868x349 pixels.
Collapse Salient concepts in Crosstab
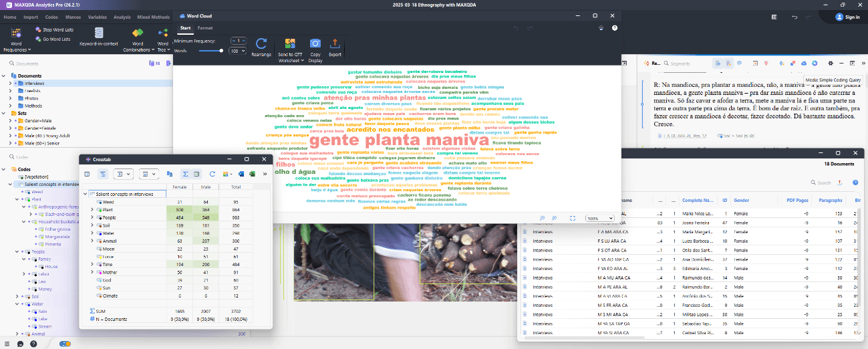tap(85, 194)
